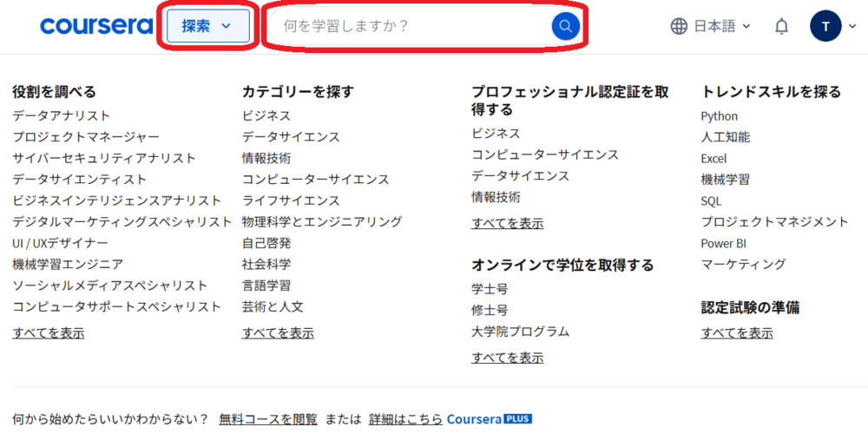Select 芸術と人文 category
This screenshot has width=868, height=440.
(x=273, y=306)
